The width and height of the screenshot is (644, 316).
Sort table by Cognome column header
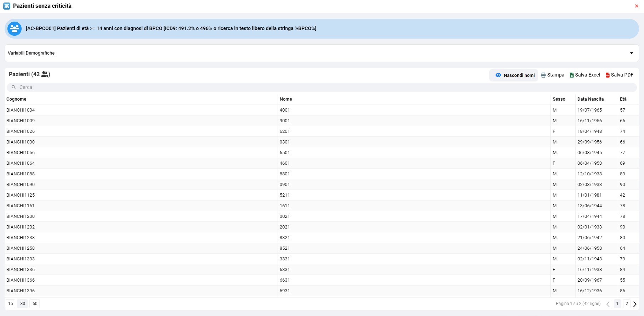click(16, 99)
